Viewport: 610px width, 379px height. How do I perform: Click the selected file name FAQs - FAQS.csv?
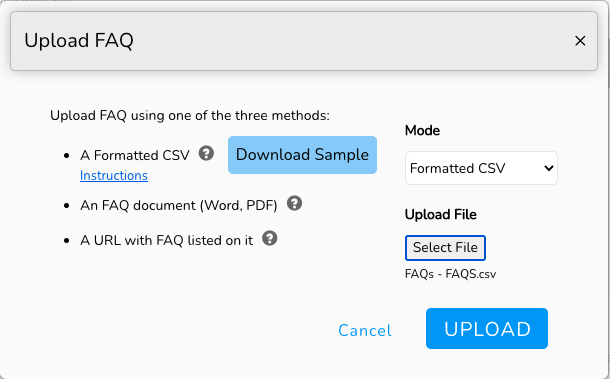tap(450, 274)
